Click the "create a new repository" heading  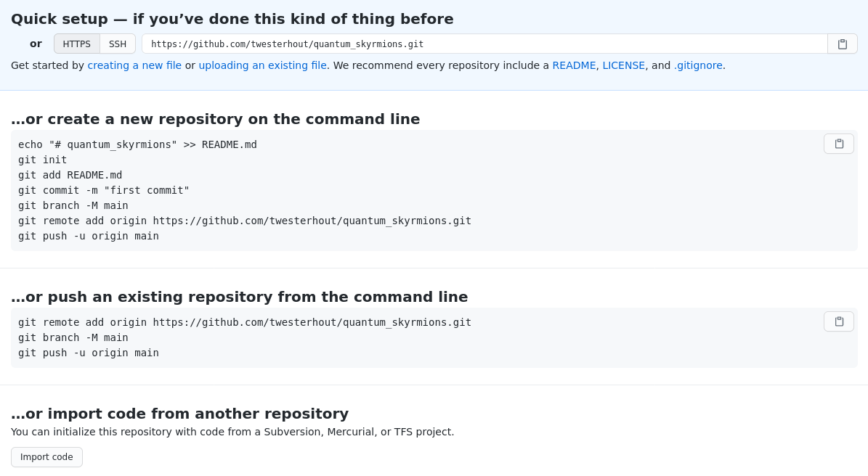click(x=215, y=119)
